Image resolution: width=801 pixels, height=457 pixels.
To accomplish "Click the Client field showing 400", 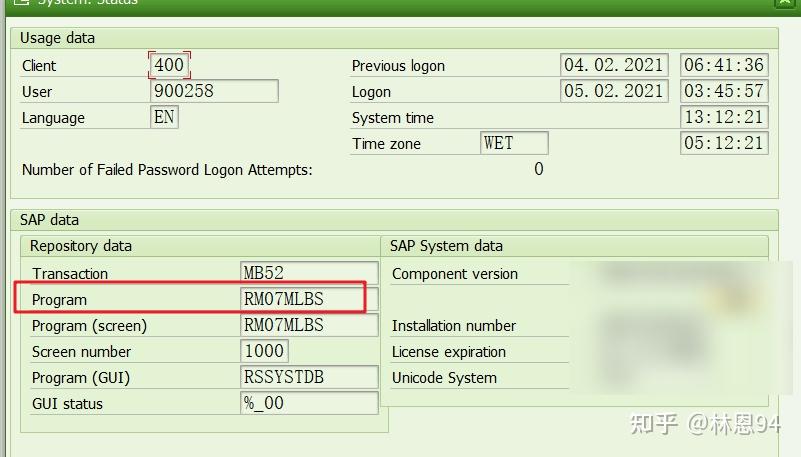I will pos(169,65).
